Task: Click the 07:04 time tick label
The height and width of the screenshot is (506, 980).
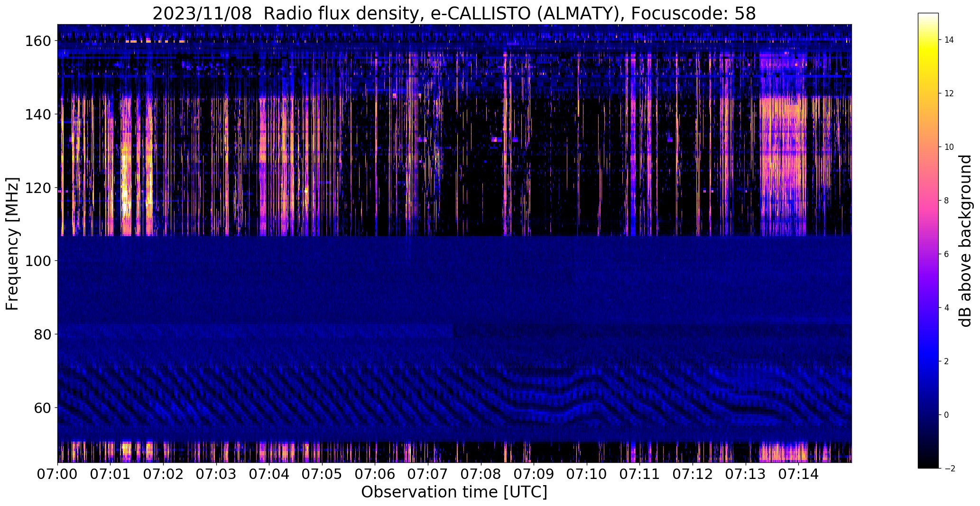Action: [269, 474]
